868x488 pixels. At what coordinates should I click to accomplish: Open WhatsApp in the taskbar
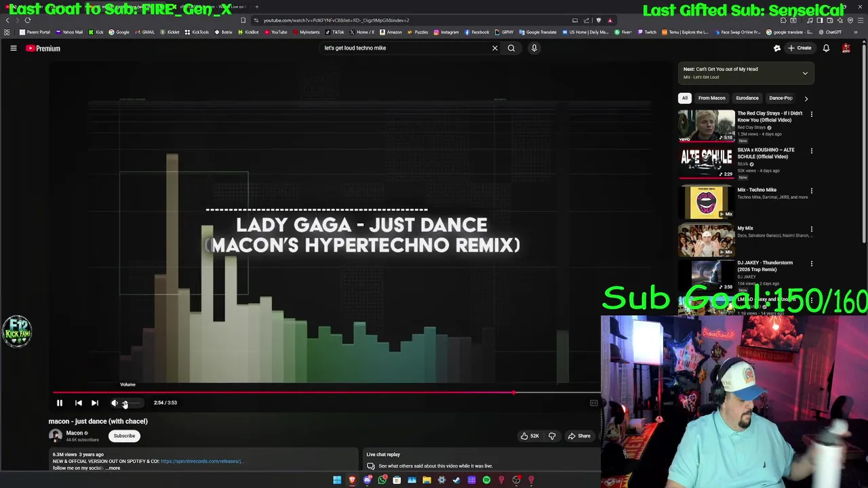click(382, 480)
